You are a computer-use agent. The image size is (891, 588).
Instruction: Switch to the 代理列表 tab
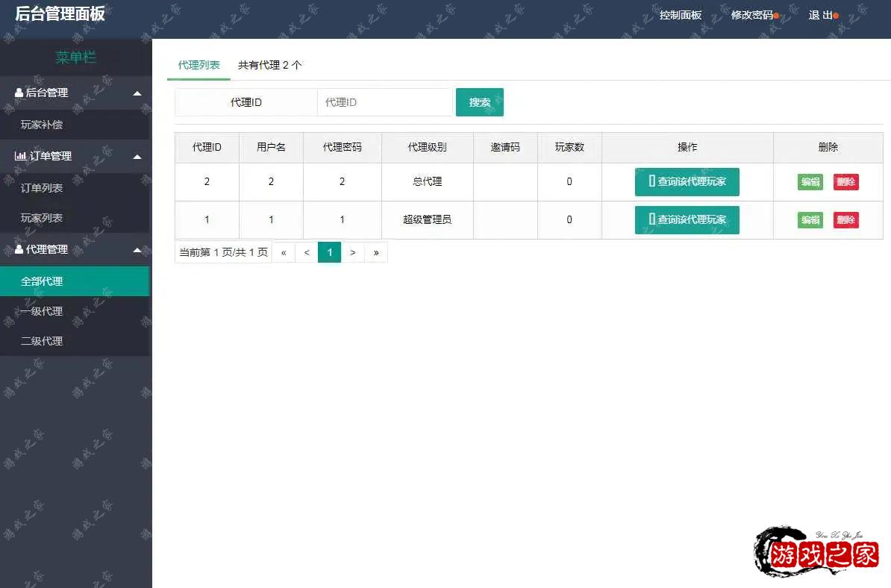pyautogui.click(x=198, y=65)
